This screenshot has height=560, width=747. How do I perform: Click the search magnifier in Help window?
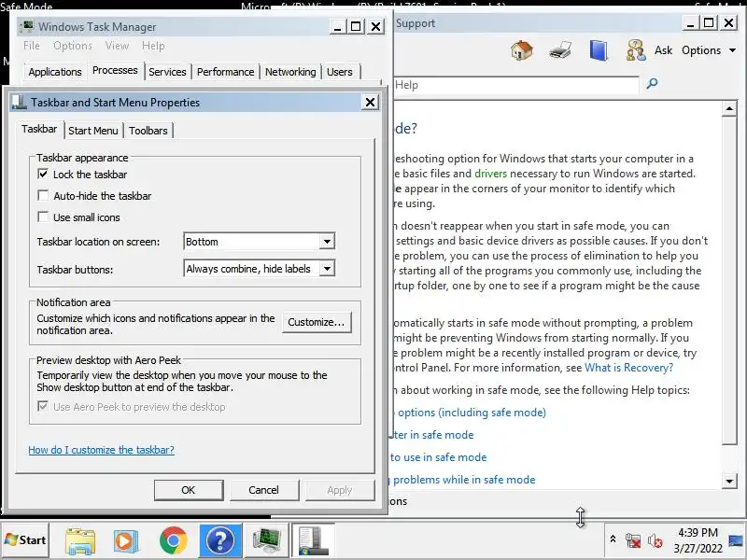[x=652, y=84]
